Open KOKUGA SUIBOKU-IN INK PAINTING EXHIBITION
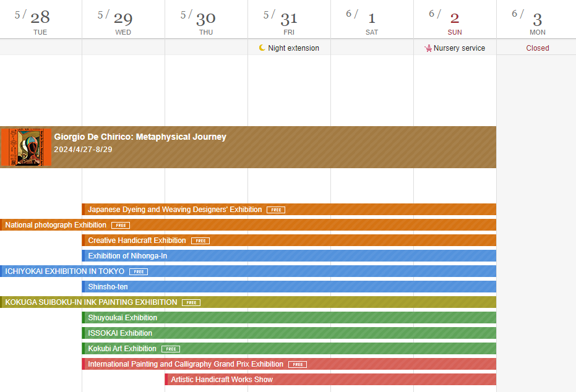The width and height of the screenshot is (576, 392). coord(248,302)
